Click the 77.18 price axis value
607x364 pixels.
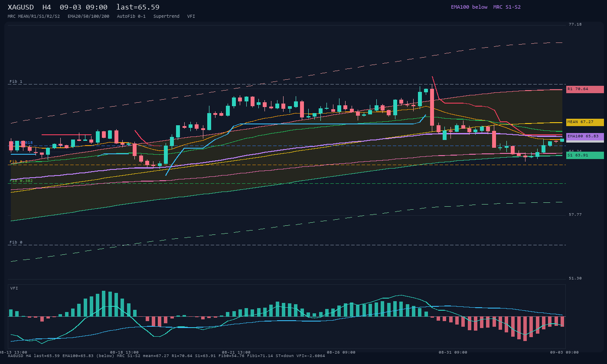pos(575,25)
